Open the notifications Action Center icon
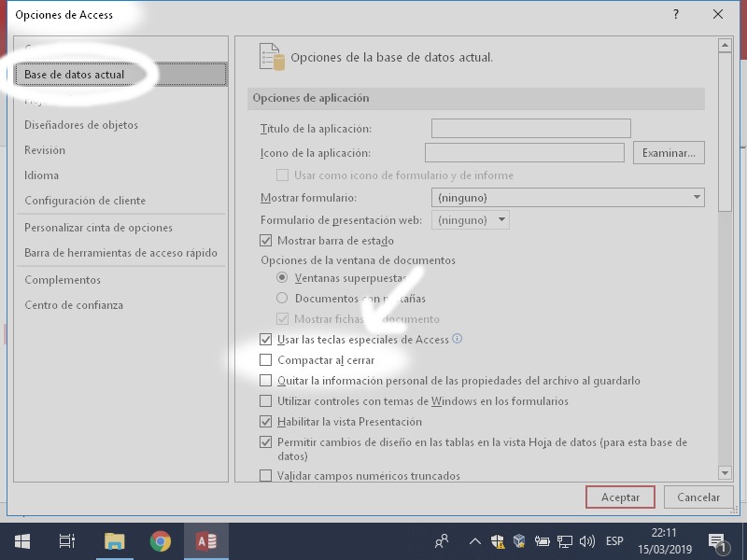This screenshot has height=560, width=747. coord(718,540)
